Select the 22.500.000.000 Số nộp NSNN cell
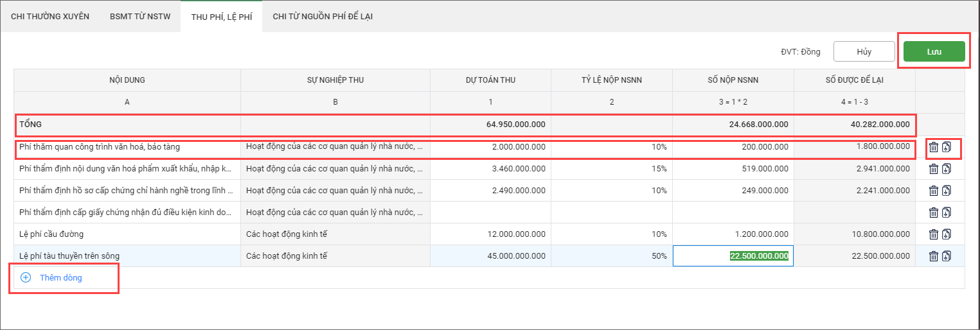This screenshot has height=330, width=980. point(733,256)
